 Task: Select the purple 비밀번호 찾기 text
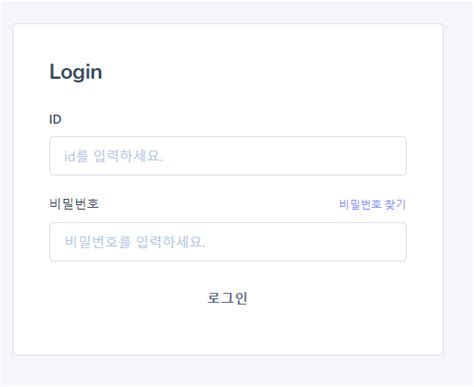coord(372,204)
